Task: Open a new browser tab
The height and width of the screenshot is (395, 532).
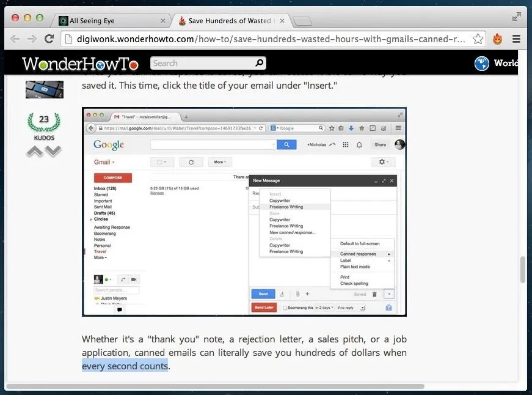Action: [302, 21]
